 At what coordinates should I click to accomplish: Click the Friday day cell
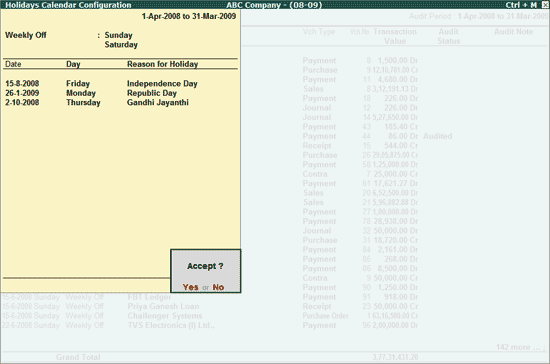click(78, 83)
